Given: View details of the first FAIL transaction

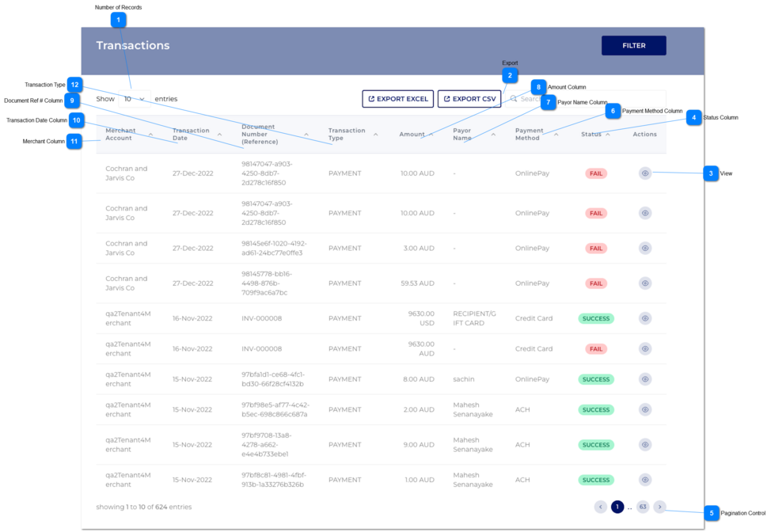Looking at the screenshot, I should tap(645, 173).
